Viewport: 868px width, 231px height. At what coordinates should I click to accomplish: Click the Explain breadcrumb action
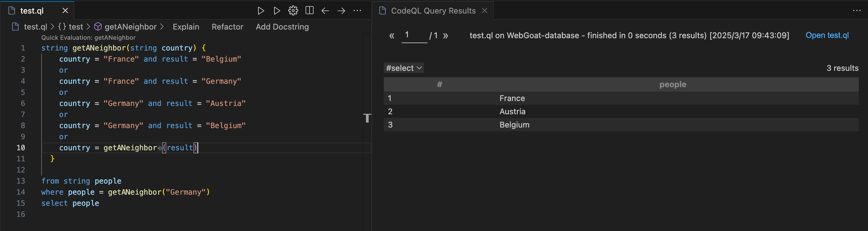click(186, 27)
